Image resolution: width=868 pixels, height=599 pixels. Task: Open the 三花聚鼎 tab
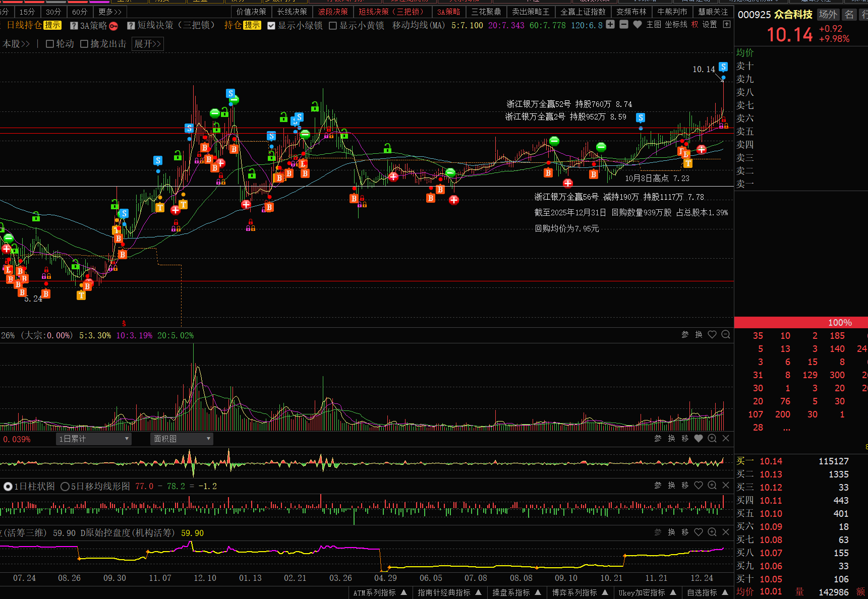point(486,12)
